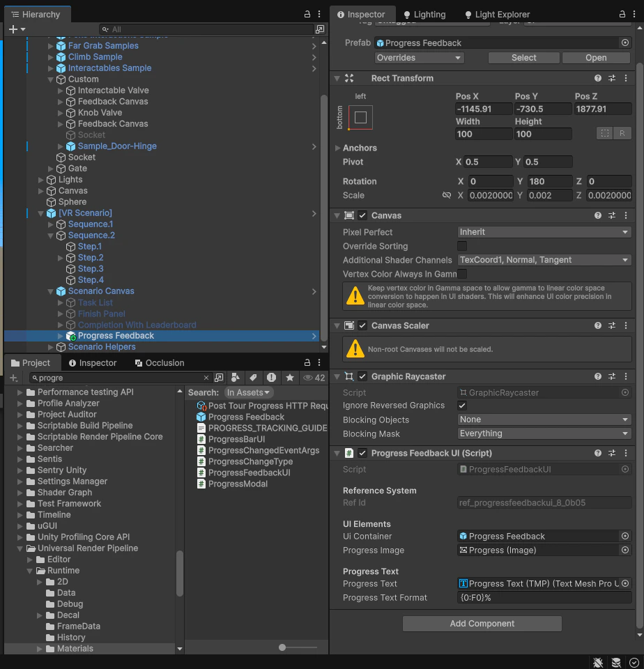
Task: Open the Prefab object picker circle
Action: (624, 43)
